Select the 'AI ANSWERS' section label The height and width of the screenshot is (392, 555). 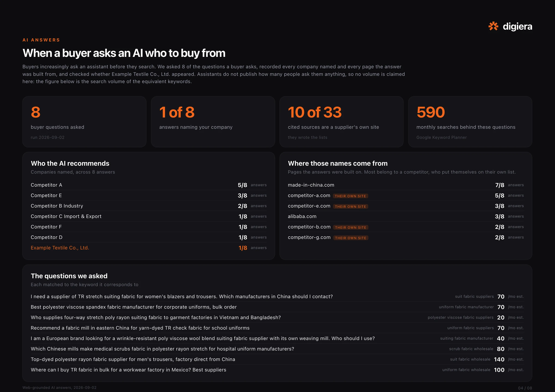tap(41, 40)
